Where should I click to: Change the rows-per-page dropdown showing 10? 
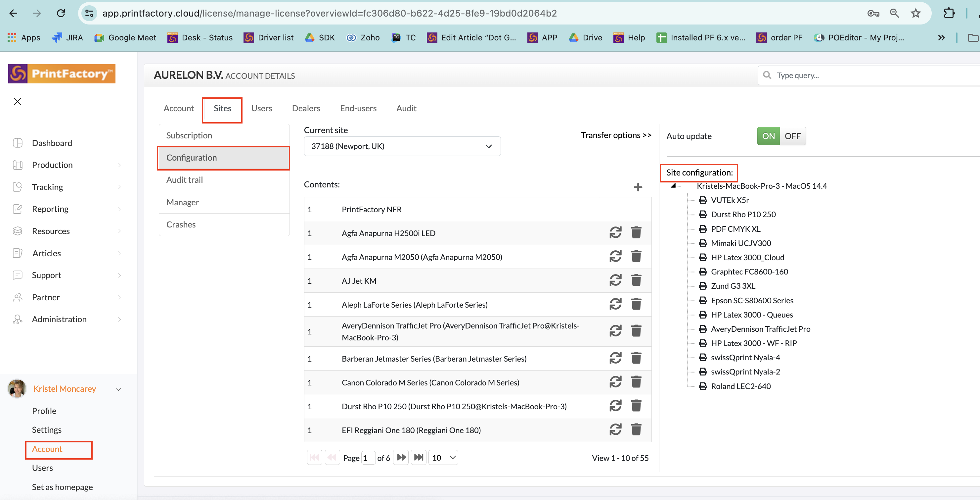[443, 457]
